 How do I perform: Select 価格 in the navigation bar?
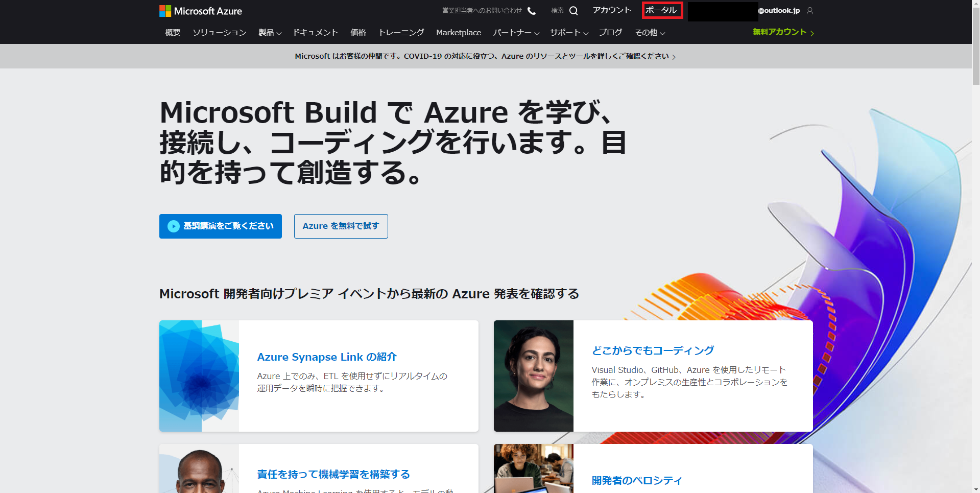(x=358, y=33)
